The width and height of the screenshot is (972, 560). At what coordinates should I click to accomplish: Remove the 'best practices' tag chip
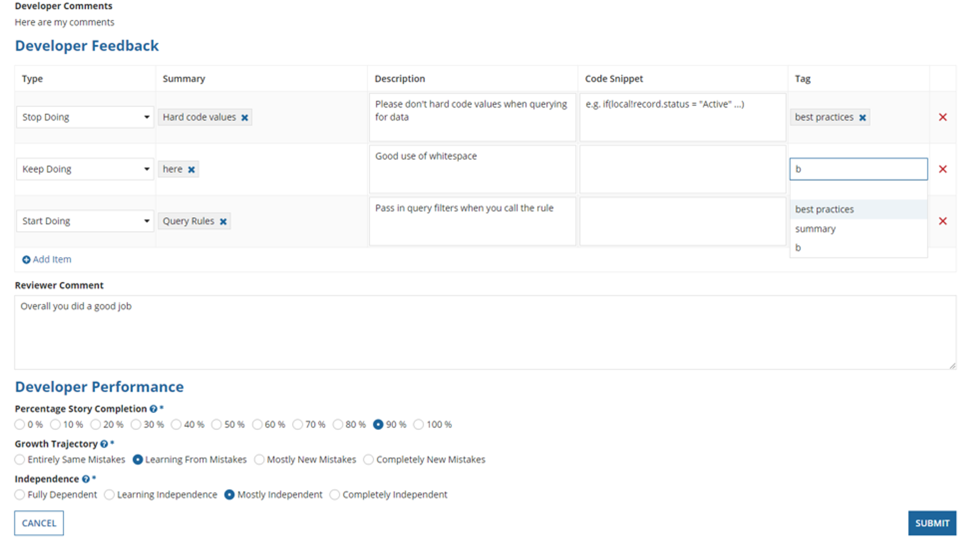click(862, 118)
